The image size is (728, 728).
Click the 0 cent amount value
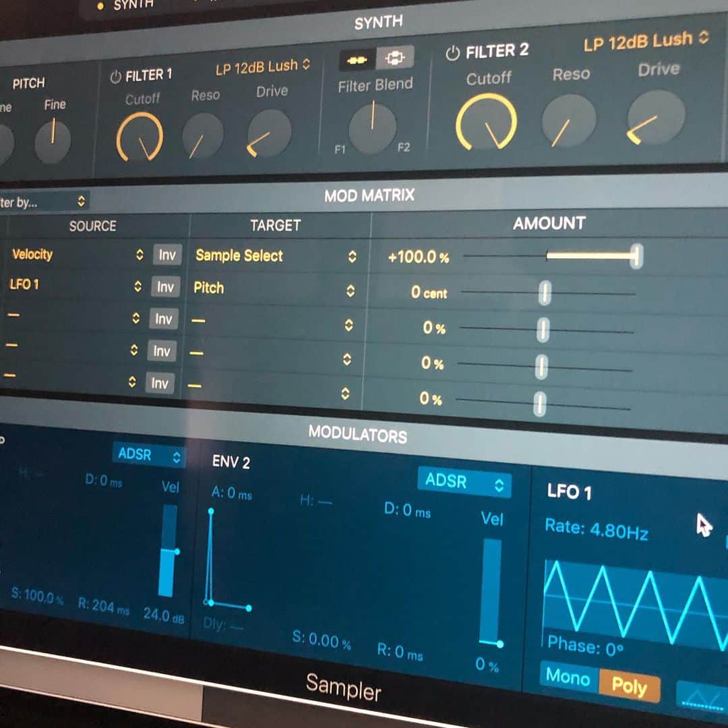pos(429,293)
